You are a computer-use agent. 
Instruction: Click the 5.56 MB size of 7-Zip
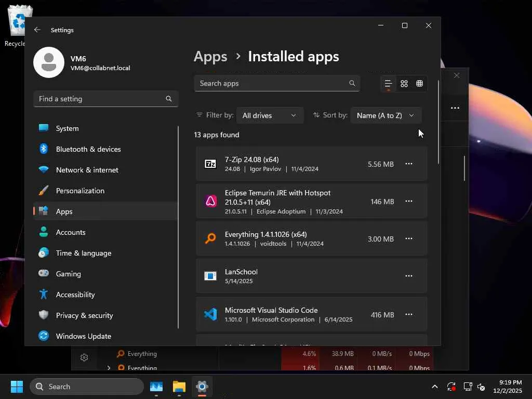[x=381, y=164]
